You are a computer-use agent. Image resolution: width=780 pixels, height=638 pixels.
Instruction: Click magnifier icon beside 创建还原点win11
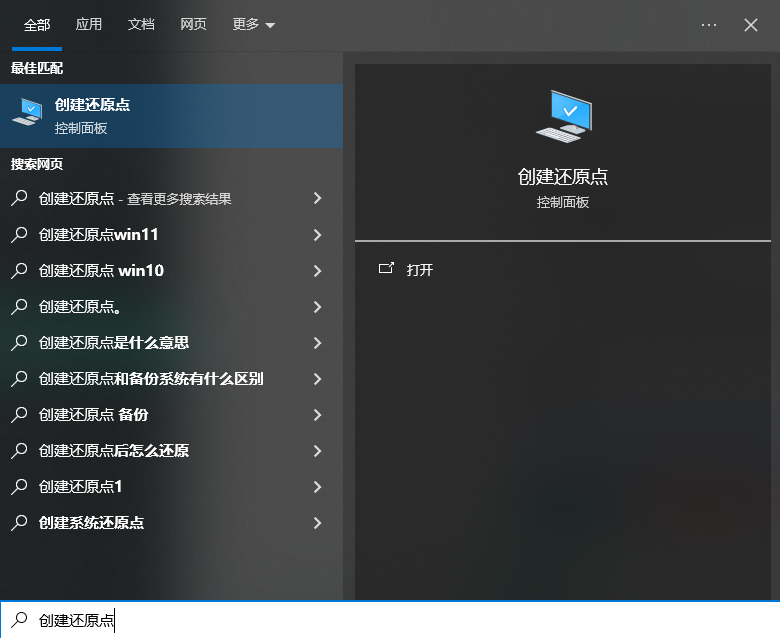point(19,234)
